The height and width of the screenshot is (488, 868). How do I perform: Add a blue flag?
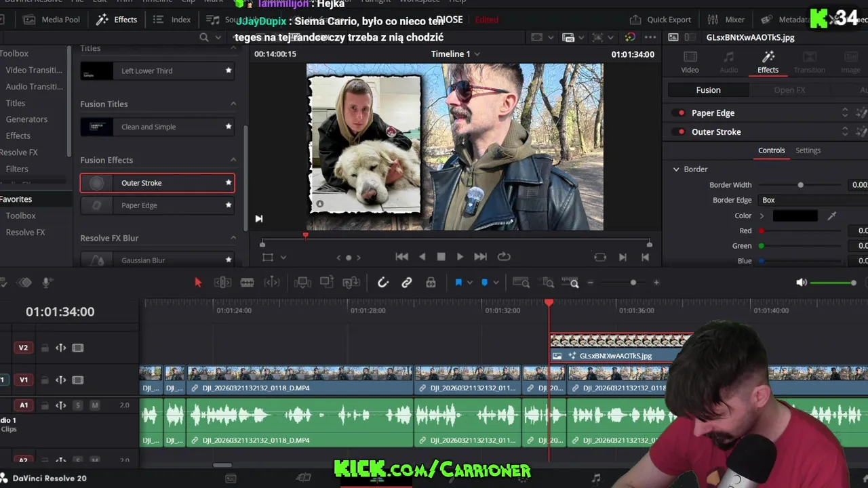tap(458, 283)
